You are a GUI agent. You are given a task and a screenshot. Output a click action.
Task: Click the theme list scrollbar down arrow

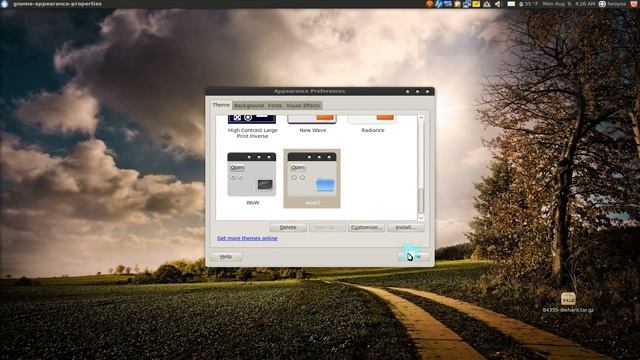(x=421, y=218)
